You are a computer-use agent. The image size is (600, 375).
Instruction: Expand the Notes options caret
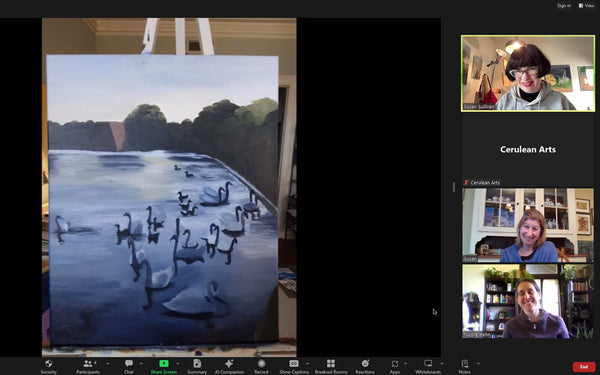(x=478, y=363)
